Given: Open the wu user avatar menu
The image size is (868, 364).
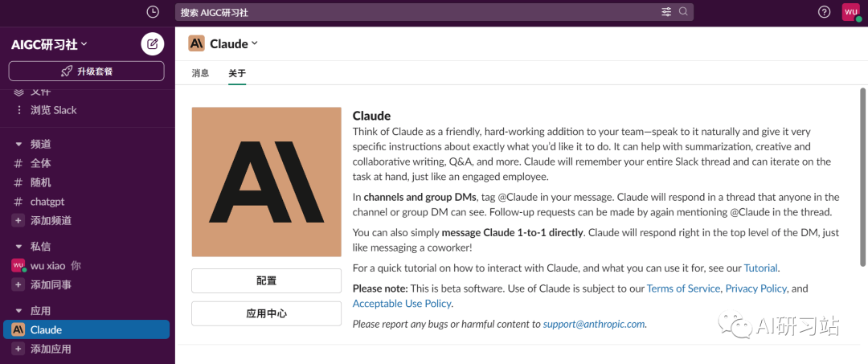Looking at the screenshot, I should (x=851, y=11).
